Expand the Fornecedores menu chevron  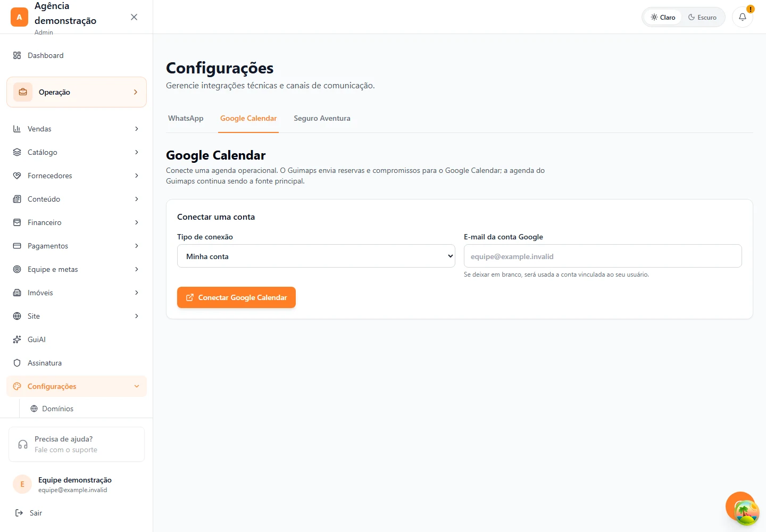tap(137, 176)
